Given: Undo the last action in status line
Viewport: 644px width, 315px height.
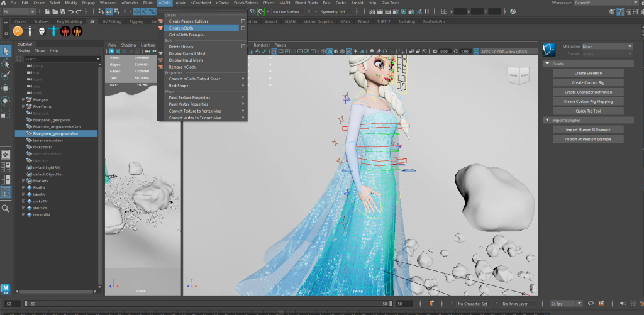Looking at the screenshot, I should (x=70, y=11).
